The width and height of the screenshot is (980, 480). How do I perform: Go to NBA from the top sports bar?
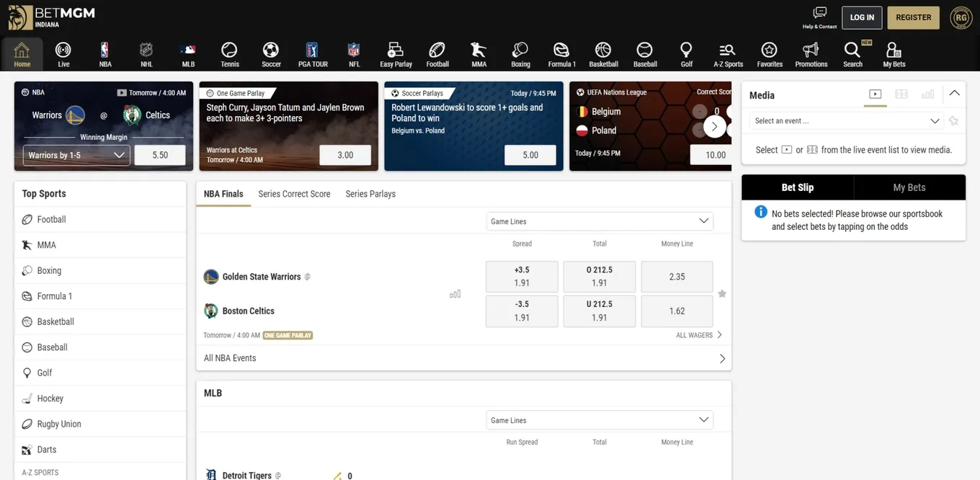click(x=105, y=54)
